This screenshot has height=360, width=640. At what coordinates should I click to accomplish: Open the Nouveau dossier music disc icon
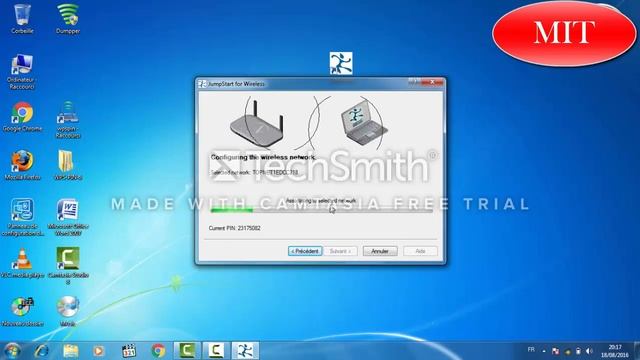click(x=22, y=312)
